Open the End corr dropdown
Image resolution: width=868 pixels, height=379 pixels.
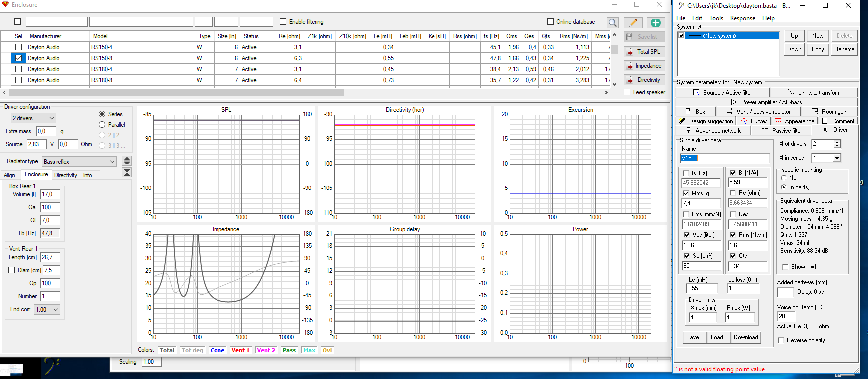click(x=47, y=310)
